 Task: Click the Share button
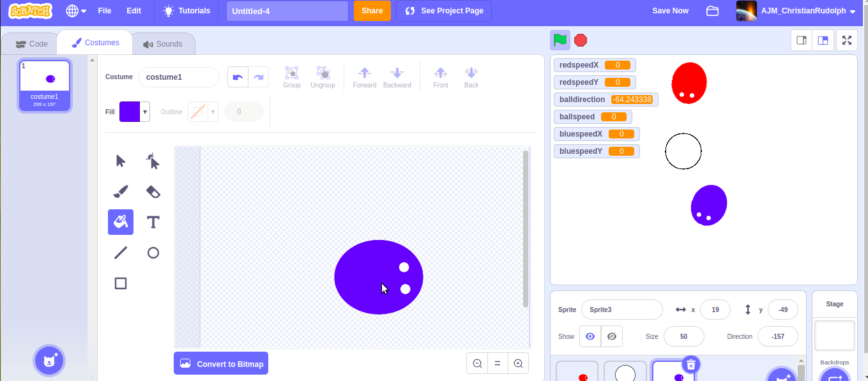coord(372,11)
